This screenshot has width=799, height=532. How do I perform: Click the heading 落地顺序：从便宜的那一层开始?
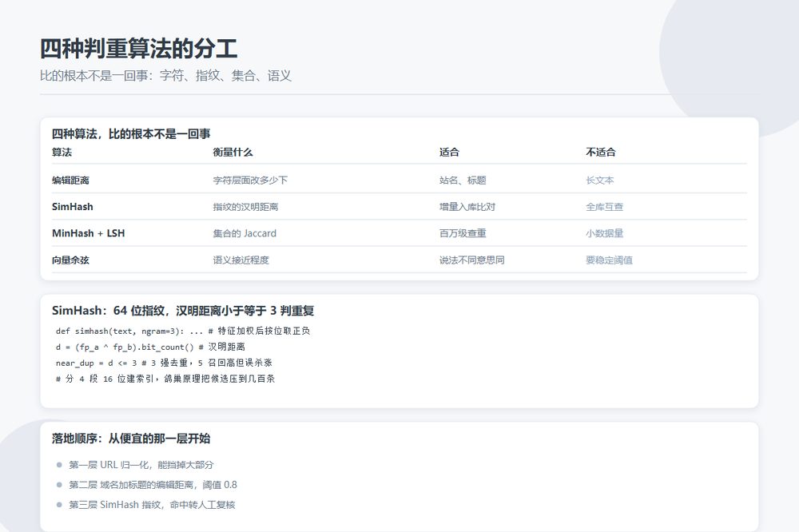(131, 439)
